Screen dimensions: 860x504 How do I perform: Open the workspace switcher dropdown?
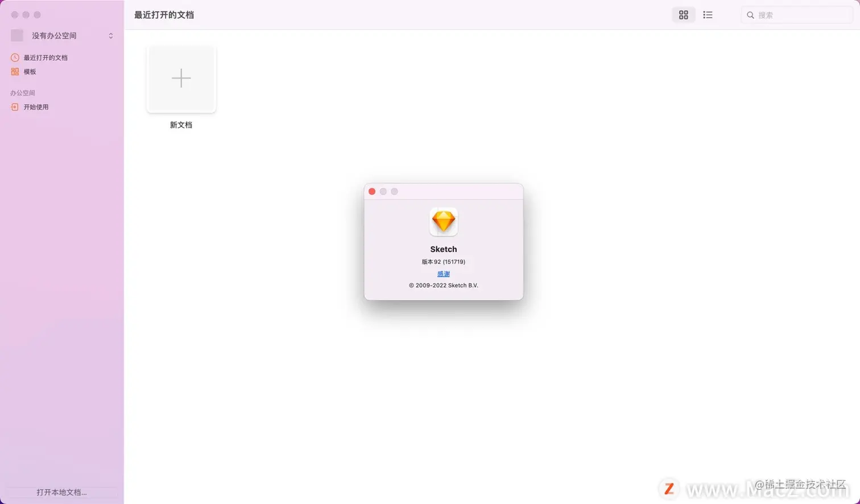111,36
